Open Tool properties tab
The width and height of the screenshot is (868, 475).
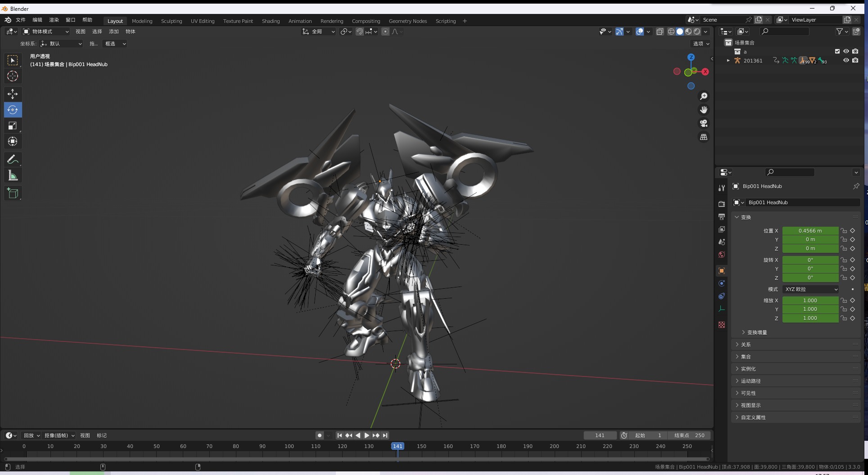click(722, 188)
